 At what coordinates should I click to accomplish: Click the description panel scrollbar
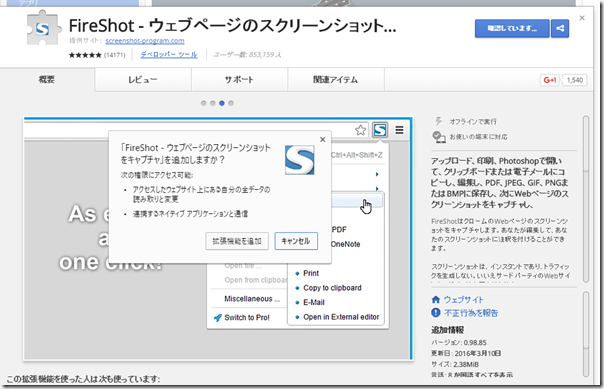pos(586,199)
